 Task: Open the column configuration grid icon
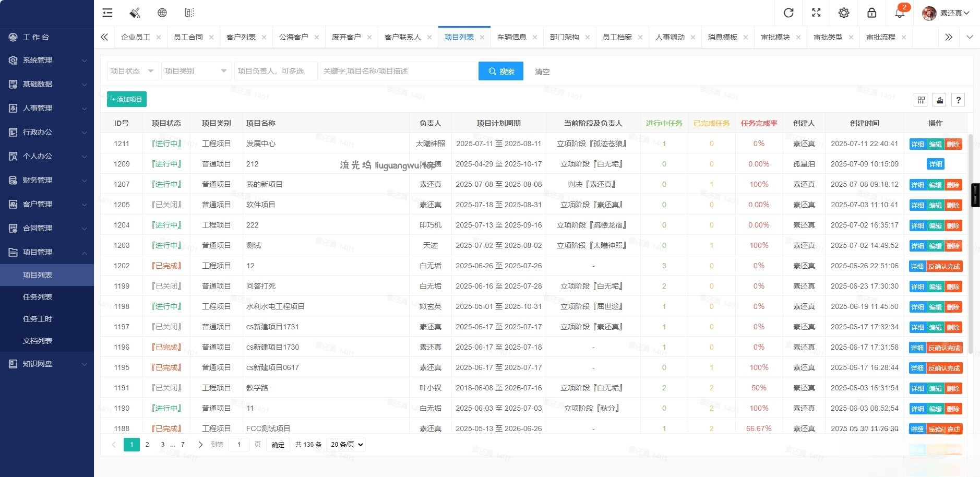[x=921, y=100]
